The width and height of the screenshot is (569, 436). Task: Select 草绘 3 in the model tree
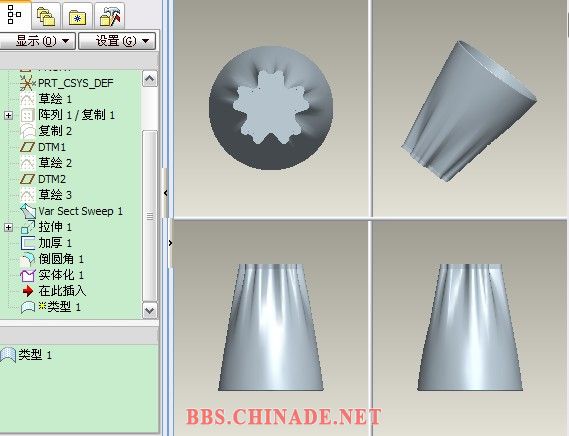click(x=55, y=195)
